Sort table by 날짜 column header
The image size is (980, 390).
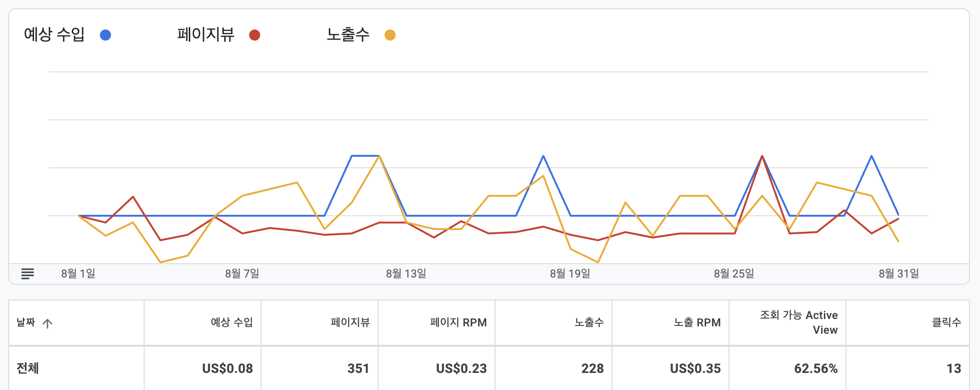(26, 323)
